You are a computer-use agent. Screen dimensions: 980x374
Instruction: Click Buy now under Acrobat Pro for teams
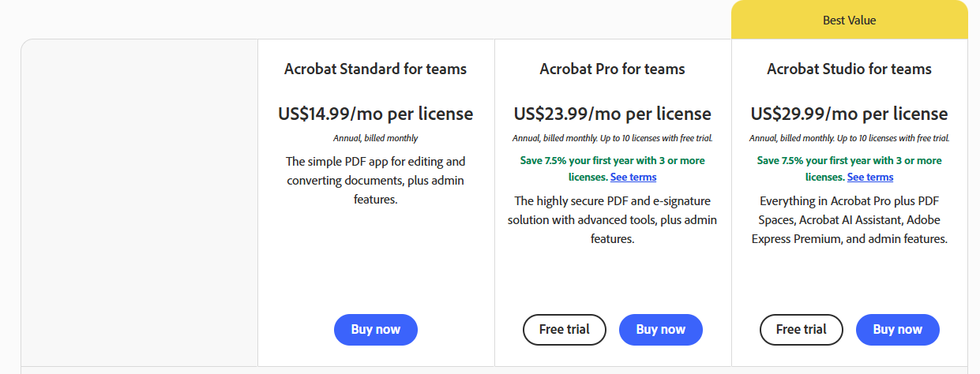pyautogui.click(x=661, y=330)
